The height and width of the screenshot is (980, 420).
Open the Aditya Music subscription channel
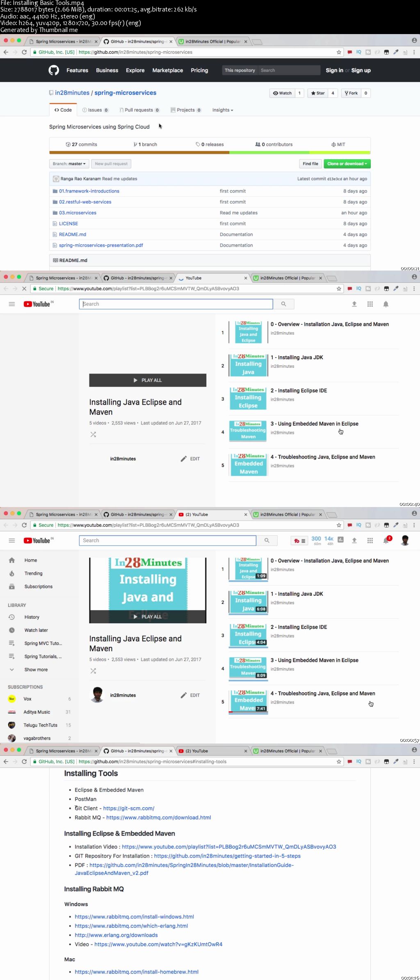(x=37, y=712)
